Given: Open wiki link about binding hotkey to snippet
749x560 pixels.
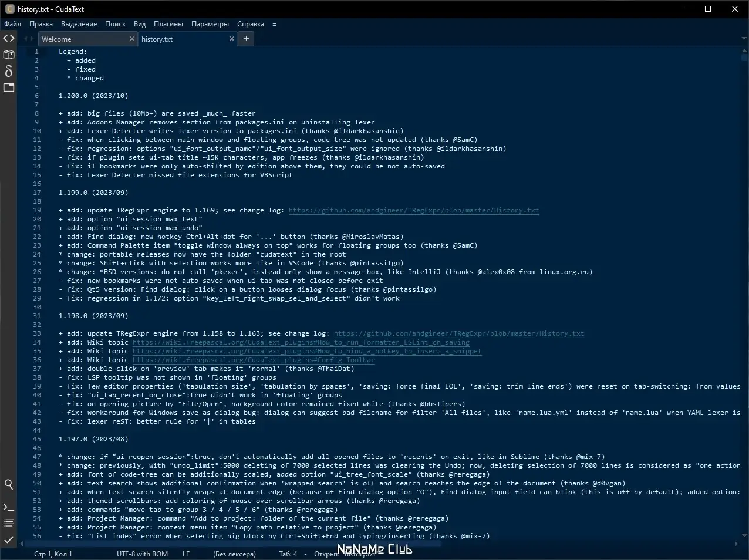Looking at the screenshot, I should coord(307,351).
